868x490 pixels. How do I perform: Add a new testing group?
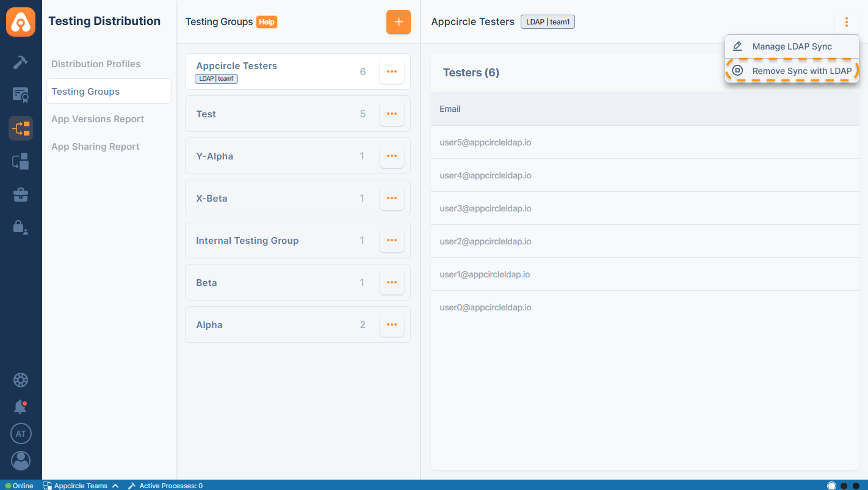point(399,22)
